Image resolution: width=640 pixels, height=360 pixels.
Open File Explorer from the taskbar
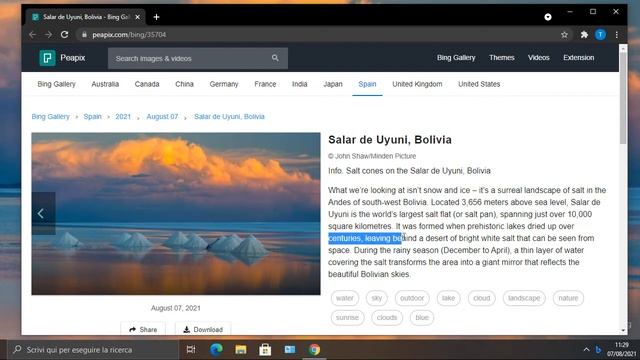240,349
